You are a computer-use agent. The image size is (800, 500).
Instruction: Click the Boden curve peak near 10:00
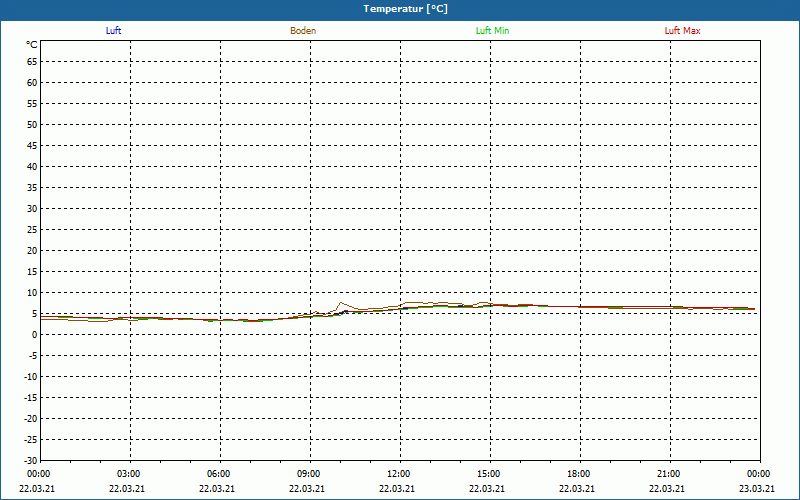pos(341,303)
